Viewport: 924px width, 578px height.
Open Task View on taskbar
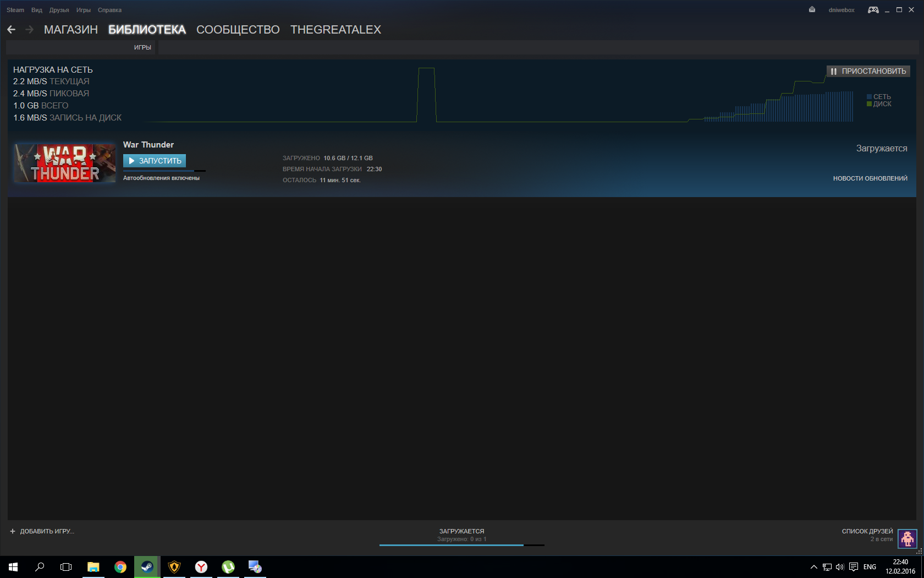pos(66,567)
